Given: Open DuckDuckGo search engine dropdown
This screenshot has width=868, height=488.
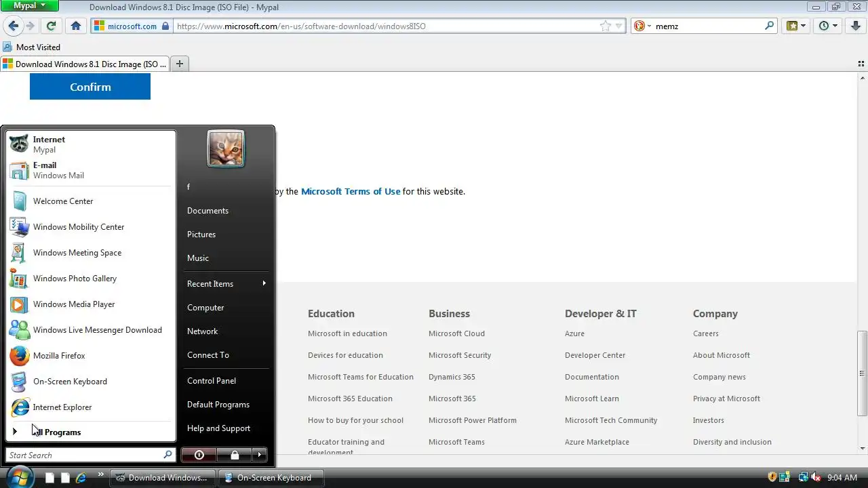Looking at the screenshot, I should [x=642, y=26].
